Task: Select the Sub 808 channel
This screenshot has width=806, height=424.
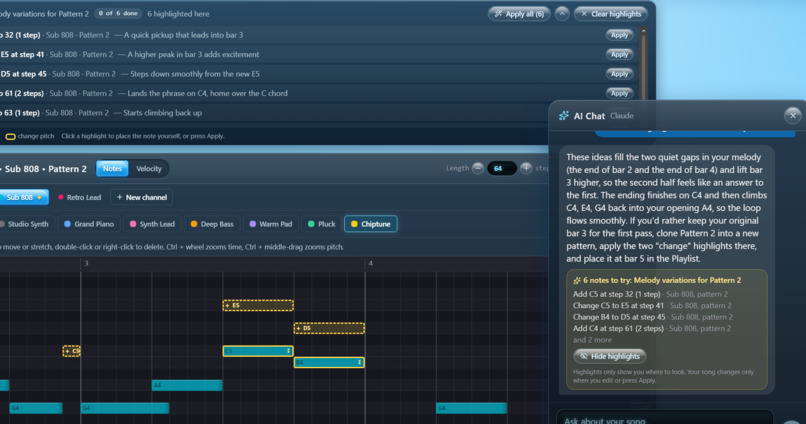Action: (x=23, y=197)
